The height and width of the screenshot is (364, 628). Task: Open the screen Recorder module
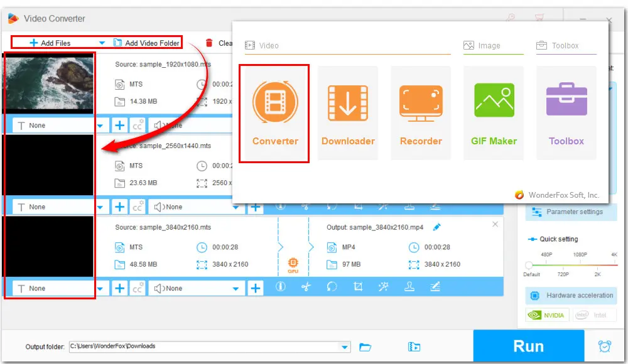click(421, 114)
